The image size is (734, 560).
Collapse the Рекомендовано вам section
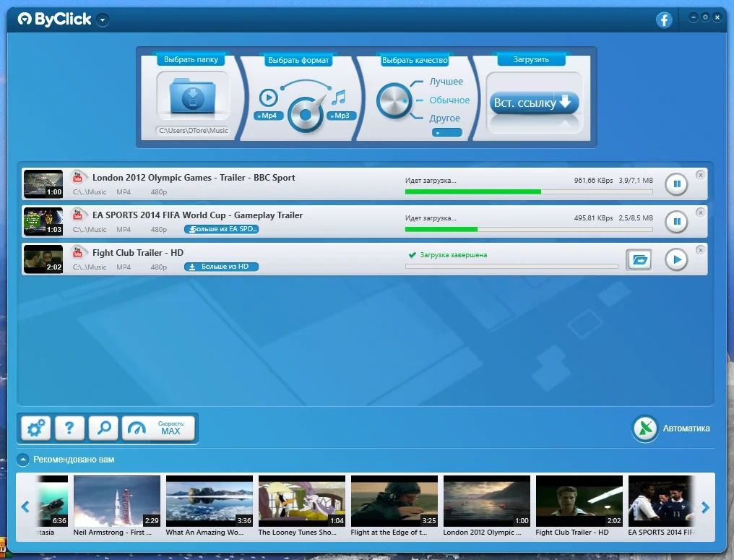pos(22,460)
